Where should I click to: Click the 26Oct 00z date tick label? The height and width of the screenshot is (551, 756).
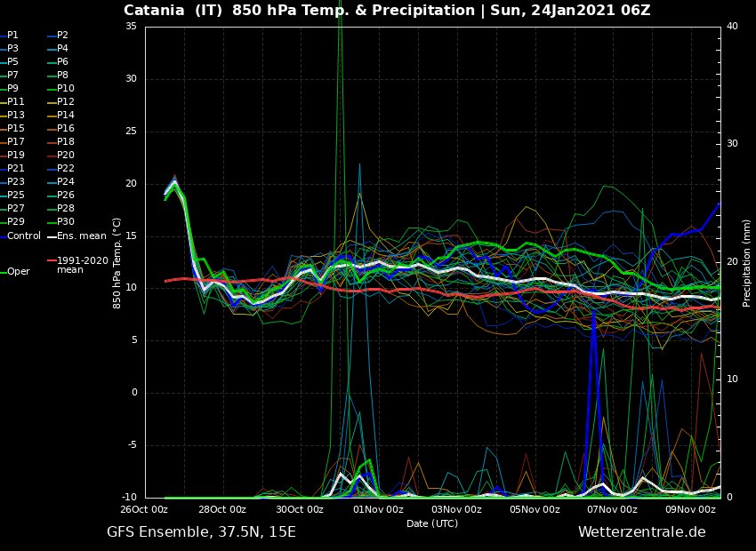(144, 510)
